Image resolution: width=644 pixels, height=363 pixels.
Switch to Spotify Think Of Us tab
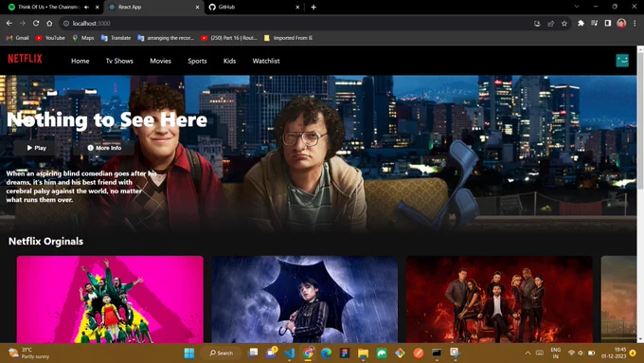point(48,7)
